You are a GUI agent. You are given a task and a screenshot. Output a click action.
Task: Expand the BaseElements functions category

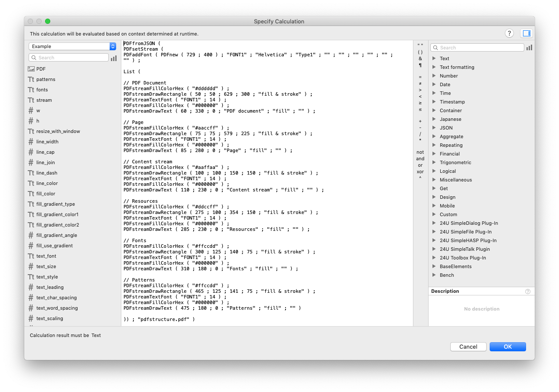point(434,266)
